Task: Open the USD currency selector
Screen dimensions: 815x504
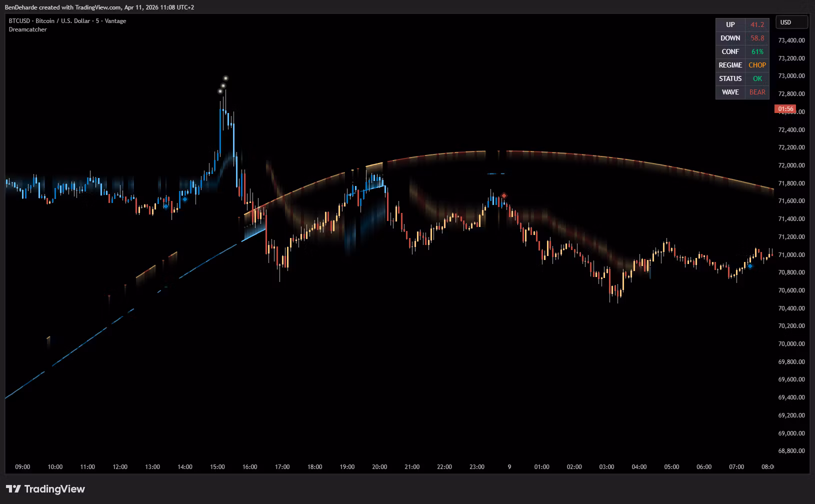Action: [791, 22]
